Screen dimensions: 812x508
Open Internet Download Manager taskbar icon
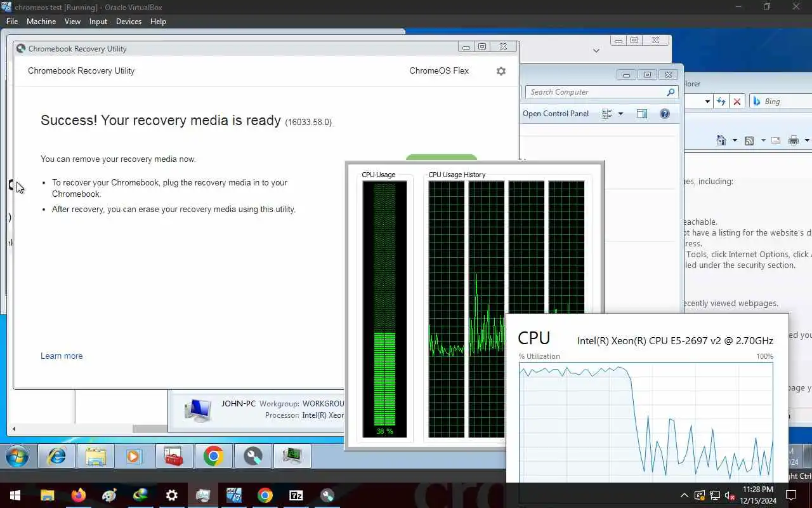coord(140,495)
